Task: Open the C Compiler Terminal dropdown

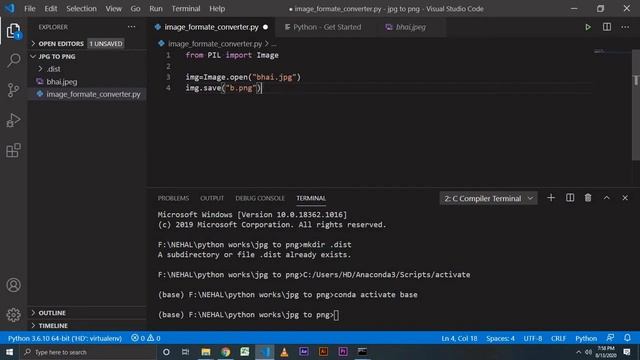Action: [x=488, y=198]
